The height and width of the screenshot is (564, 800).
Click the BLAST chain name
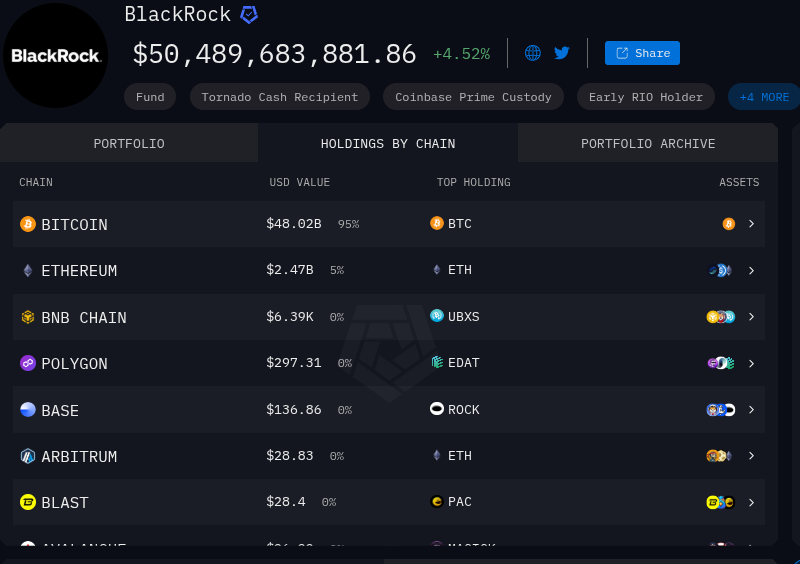(65, 503)
